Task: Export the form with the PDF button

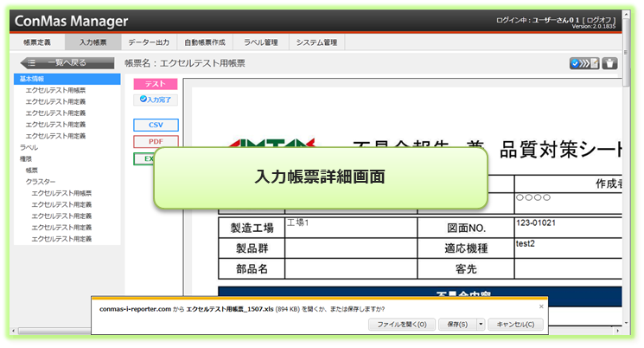Action: click(x=156, y=141)
